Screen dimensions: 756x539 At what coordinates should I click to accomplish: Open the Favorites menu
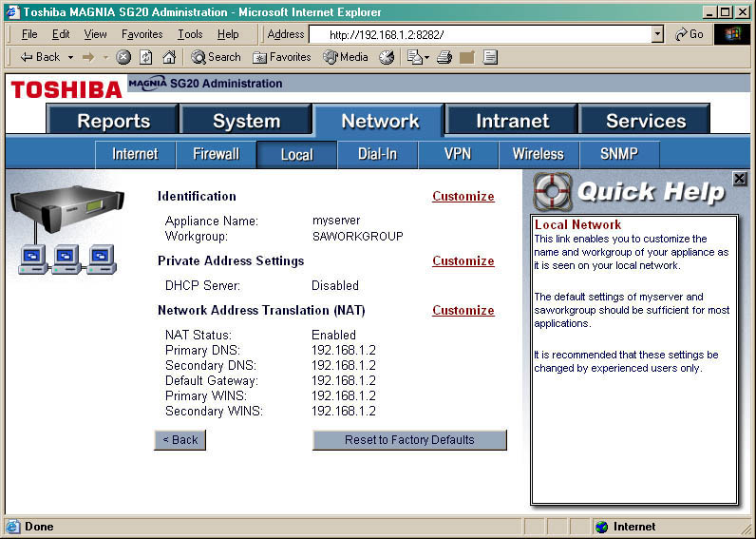pyautogui.click(x=142, y=34)
